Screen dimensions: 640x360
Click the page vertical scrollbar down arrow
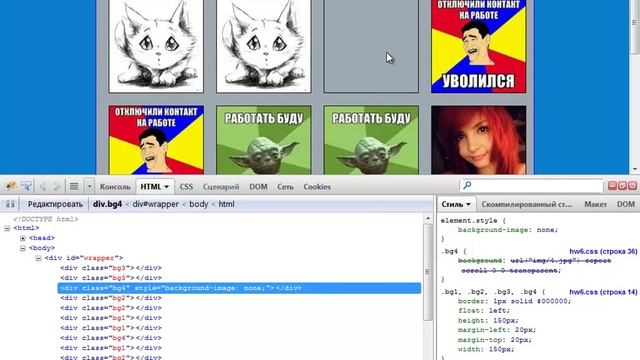click(634, 169)
